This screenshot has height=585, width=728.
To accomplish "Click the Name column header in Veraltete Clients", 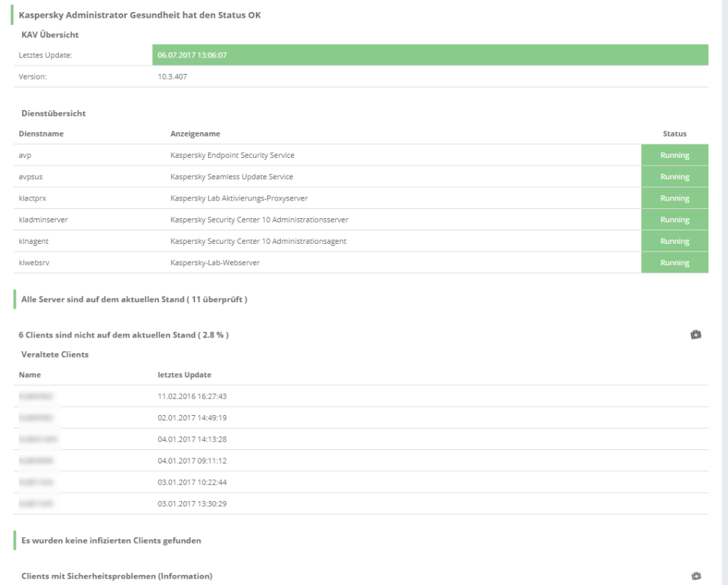I will (x=28, y=375).
